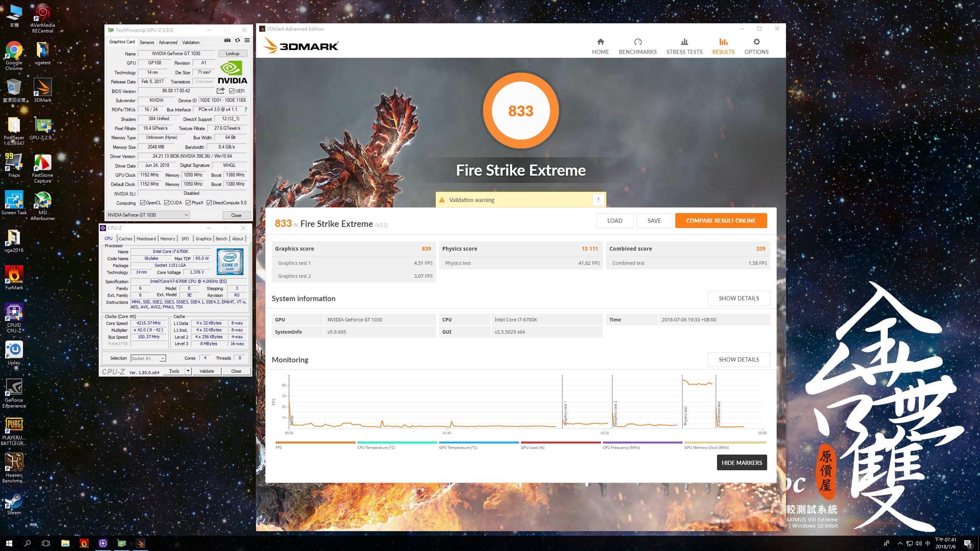The height and width of the screenshot is (551, 980).
Task: Toggle the UEFI checkbox in GPU-Z
Action: pyautogui.click(x=232, y=91)
